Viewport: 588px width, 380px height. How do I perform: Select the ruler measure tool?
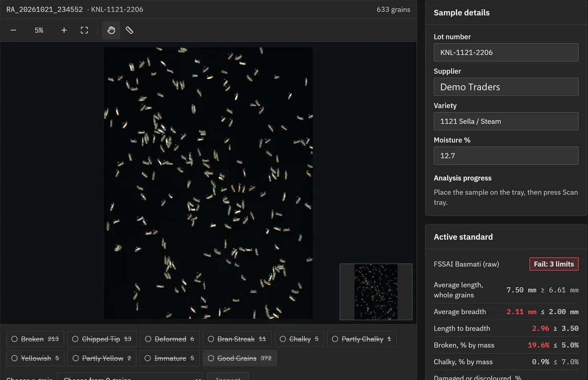[129, 30]
